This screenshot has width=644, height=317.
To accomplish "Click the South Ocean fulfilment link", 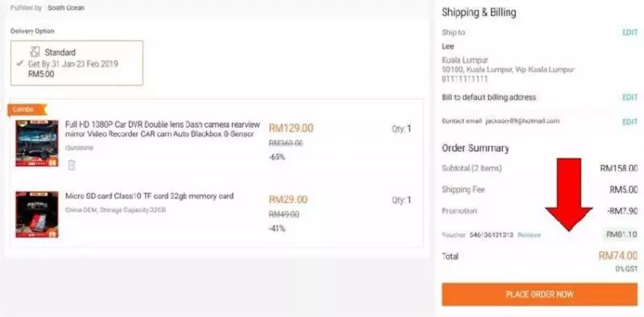I will [x=66, y=8].
